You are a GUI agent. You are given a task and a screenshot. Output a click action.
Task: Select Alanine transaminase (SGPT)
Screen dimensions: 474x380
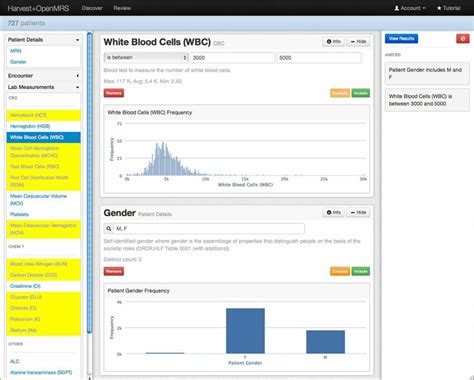pyautogui.click(x=43, y=372)
